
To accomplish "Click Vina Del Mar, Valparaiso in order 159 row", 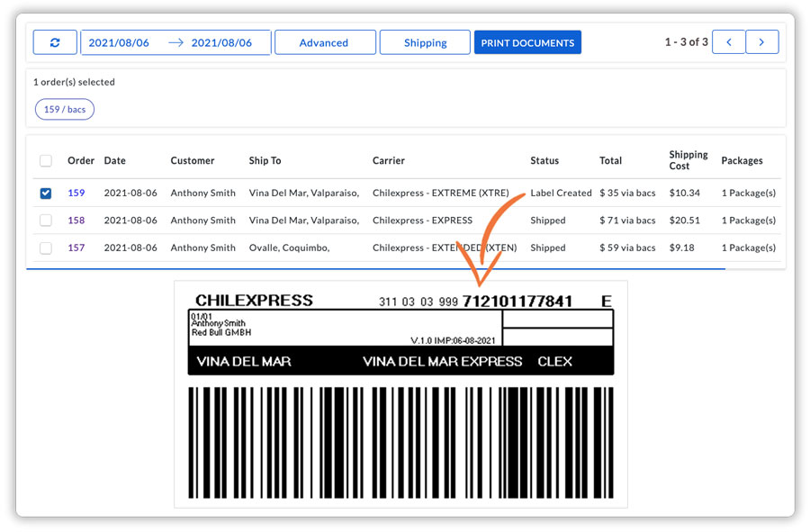I will [x=304, y=193].
